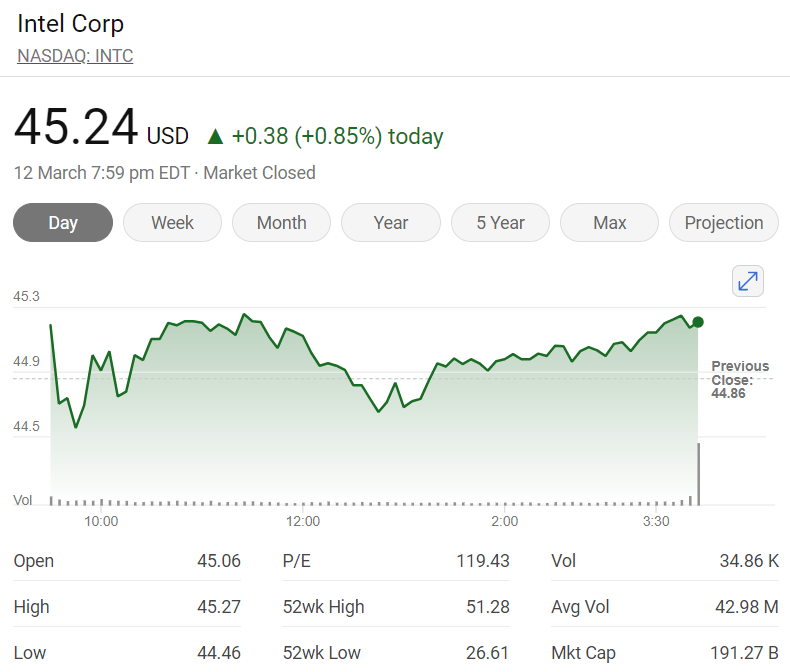Click the 3:30 time axis label

(x=656, y=521)
